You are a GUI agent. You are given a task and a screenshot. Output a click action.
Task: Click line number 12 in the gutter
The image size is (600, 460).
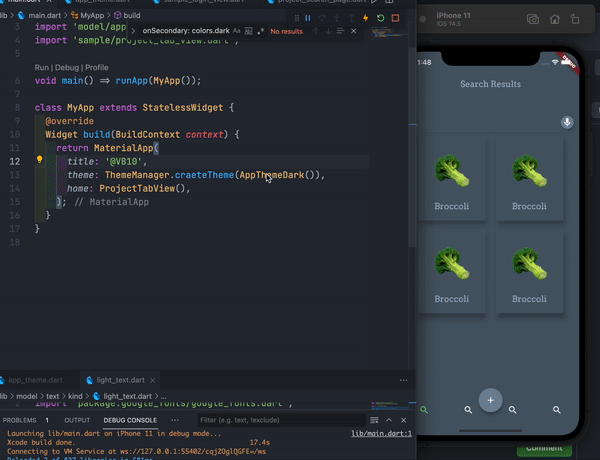coord(15,161)
